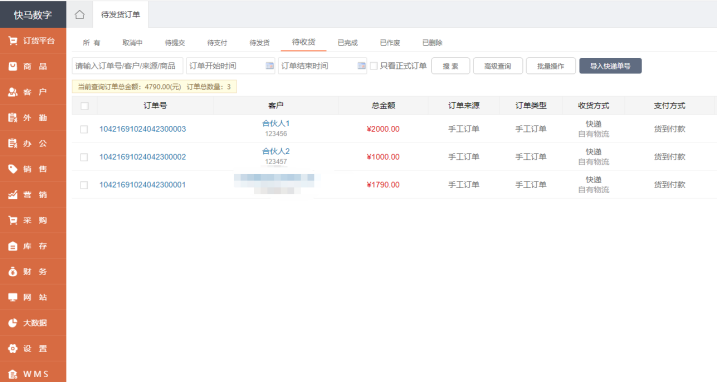Expand the 批量操作 button menu
This screenshot has width=717, height=382.
tap(551, 66)
